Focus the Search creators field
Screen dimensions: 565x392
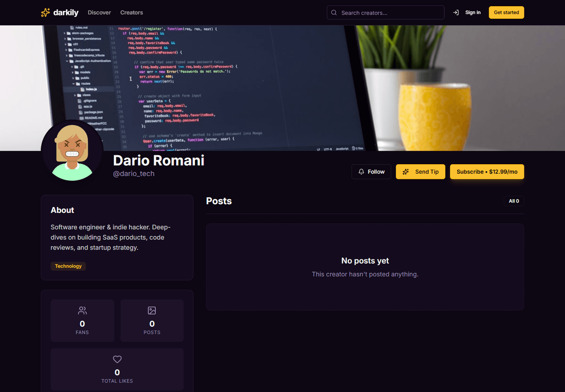[386, 13]
